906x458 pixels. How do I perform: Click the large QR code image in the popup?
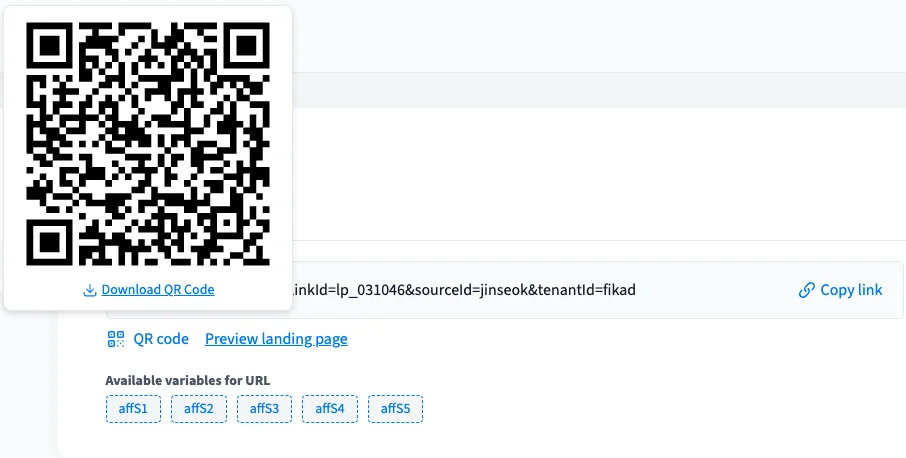[148, 144]
